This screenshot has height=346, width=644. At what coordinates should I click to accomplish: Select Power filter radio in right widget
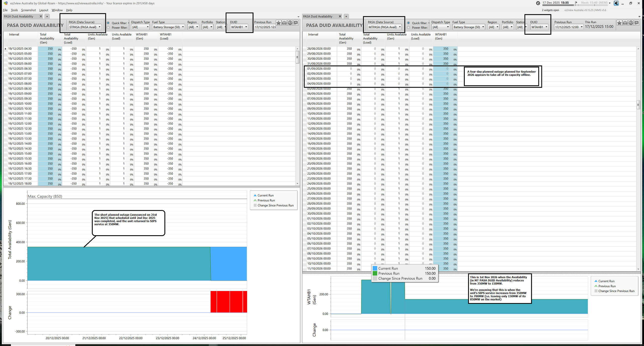coord(409,28)
